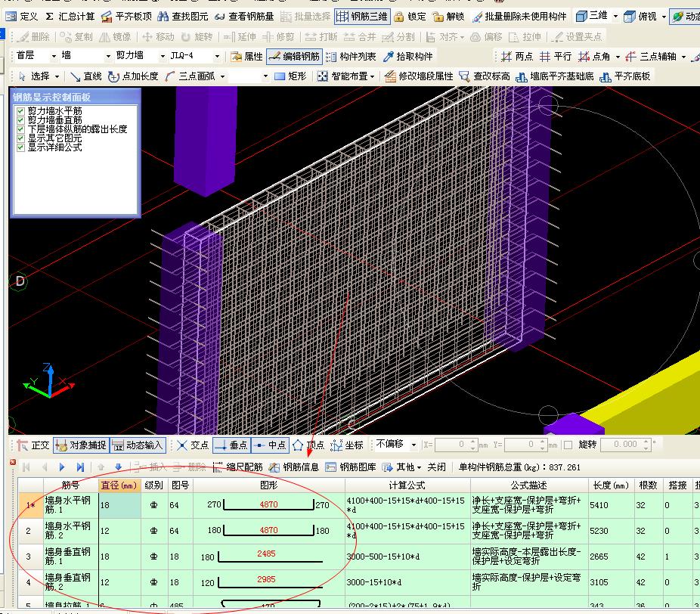Expand the 三维 view dropdown arrow

point(615,17)
